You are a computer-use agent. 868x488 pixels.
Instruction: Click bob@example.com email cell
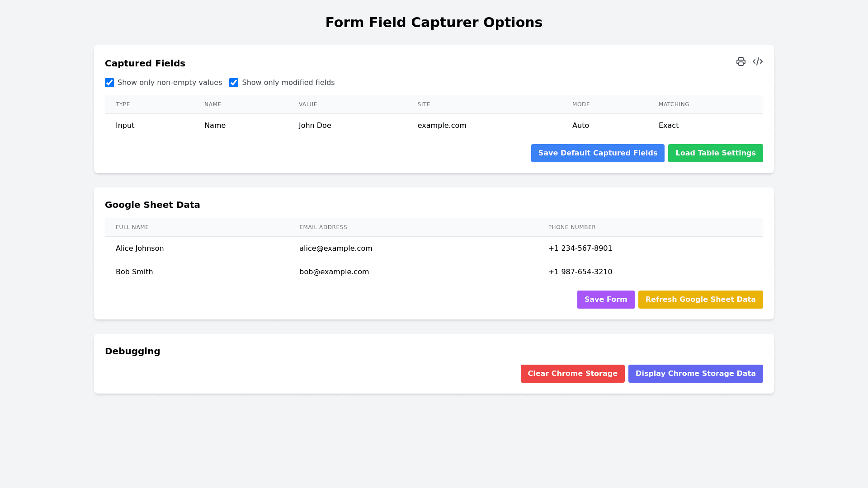coord(334,272)
